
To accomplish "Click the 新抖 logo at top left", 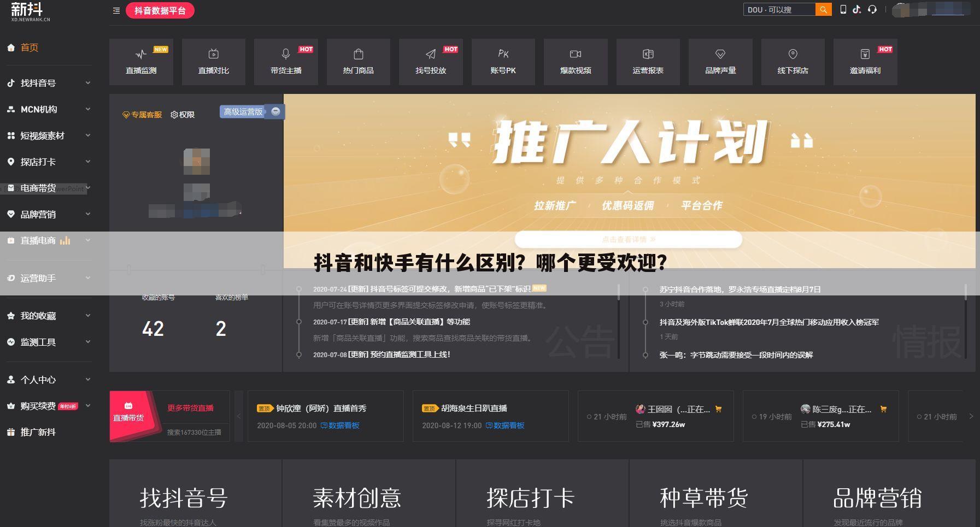I will (x=30, y=11).
